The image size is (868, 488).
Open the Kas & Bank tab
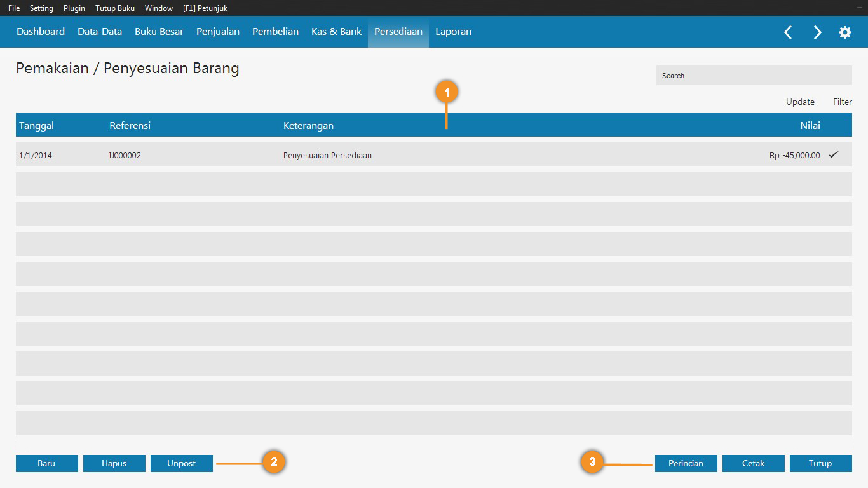(x=336, y=32)
